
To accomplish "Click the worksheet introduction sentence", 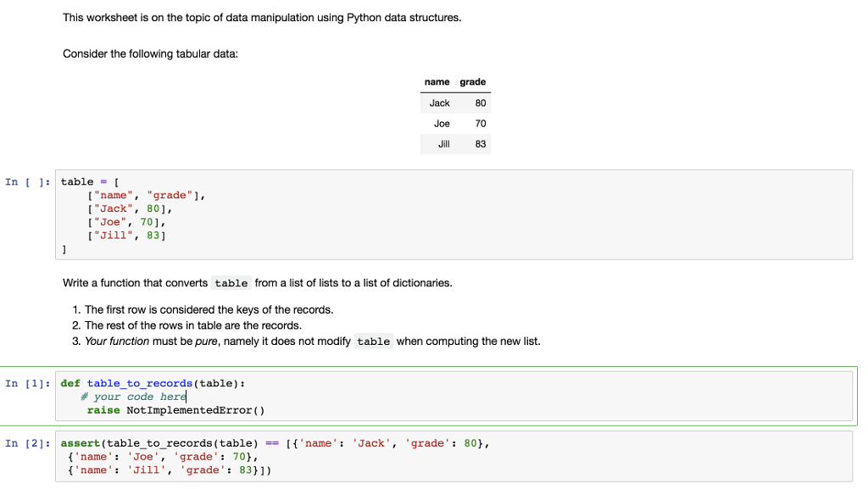I will click(x=262, y=19).
